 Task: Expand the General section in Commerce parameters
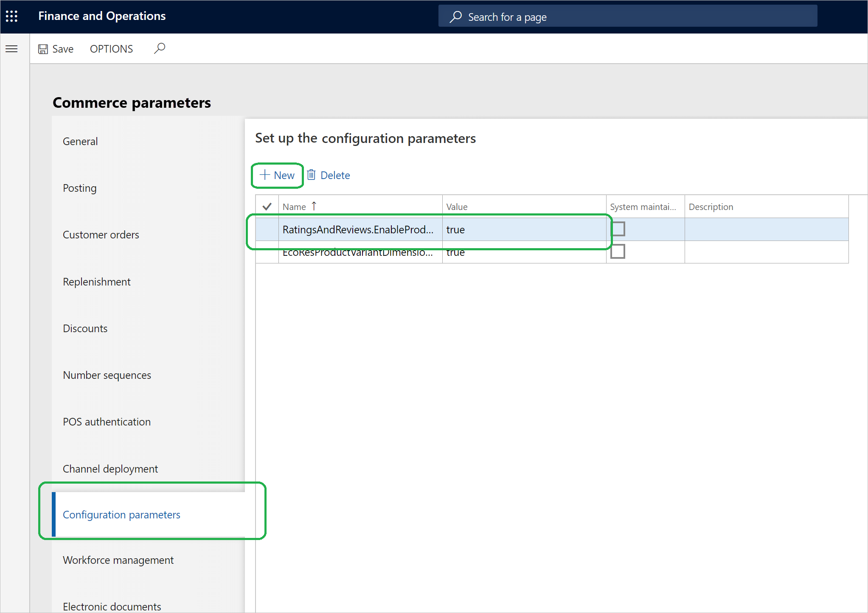coord(80,141)
